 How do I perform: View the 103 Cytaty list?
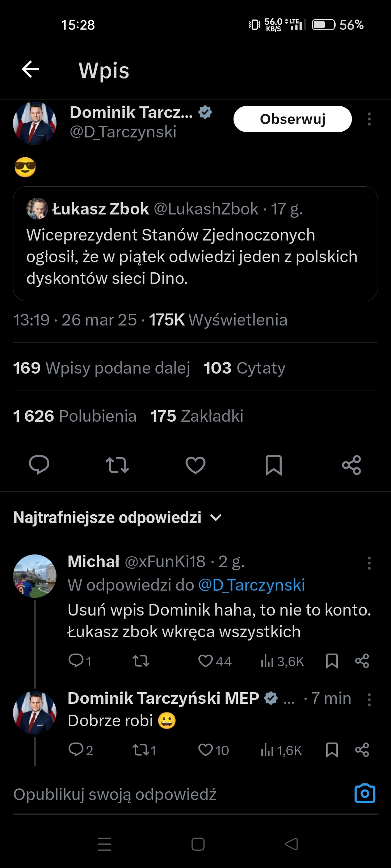244,368
